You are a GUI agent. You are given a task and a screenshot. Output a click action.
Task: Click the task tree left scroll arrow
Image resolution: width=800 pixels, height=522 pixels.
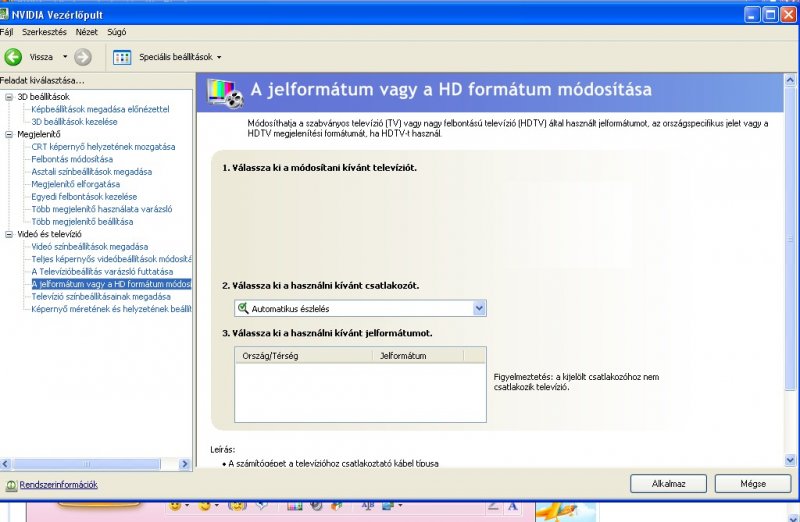point(5,464)
